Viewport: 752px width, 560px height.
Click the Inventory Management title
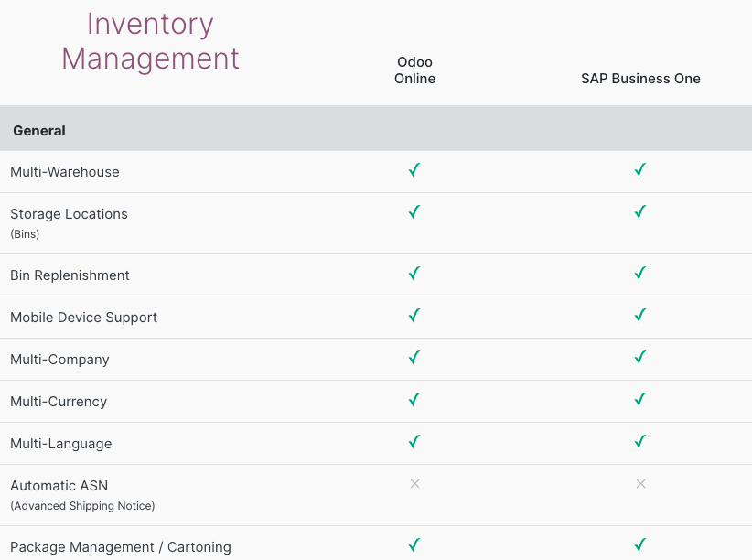point(150,41)
